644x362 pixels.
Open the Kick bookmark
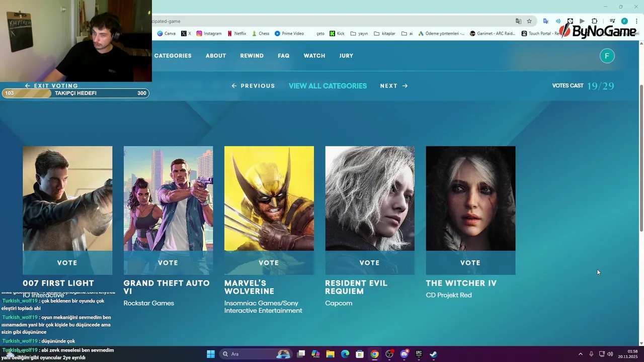click(337, 34)
